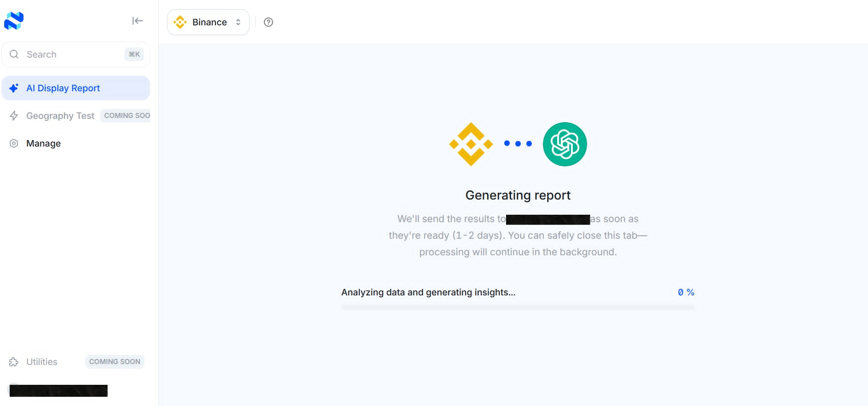Viewport: 868px width, 406px height.
Task: Collapse the sidebar using the arrow icon
Action: point(137,21)
